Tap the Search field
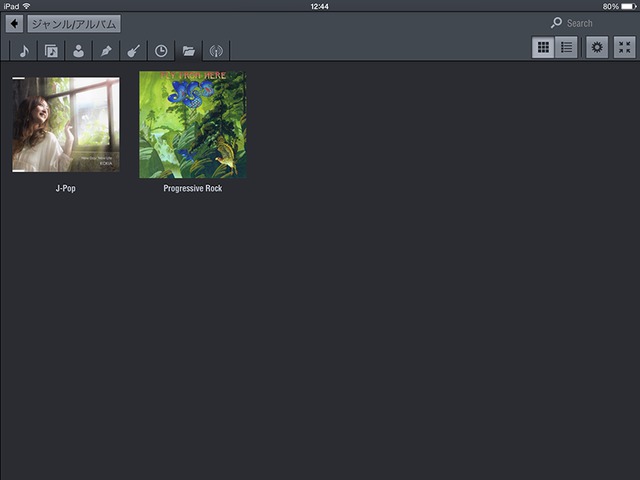640x480 pixels. 590,23
